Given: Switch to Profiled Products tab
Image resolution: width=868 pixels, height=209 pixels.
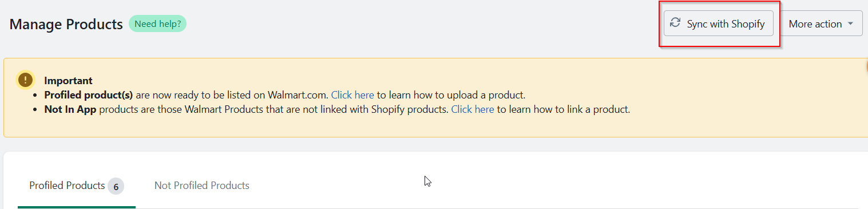Looking at the screenshot, I should [67, 186].
